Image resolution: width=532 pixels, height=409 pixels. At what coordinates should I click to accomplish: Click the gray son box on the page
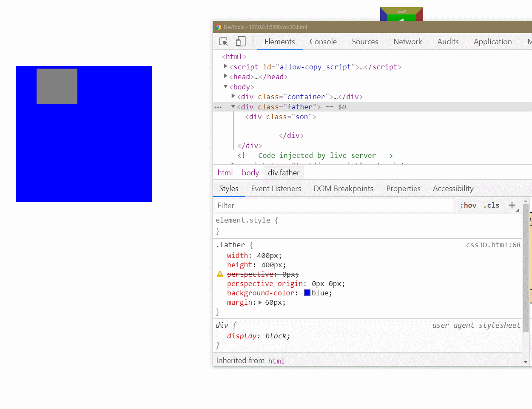[57, 86]
